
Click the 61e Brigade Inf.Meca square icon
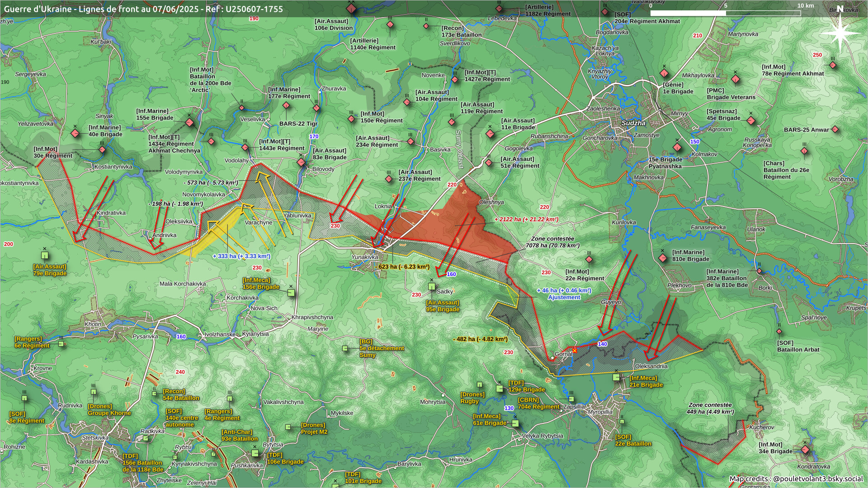515,423
